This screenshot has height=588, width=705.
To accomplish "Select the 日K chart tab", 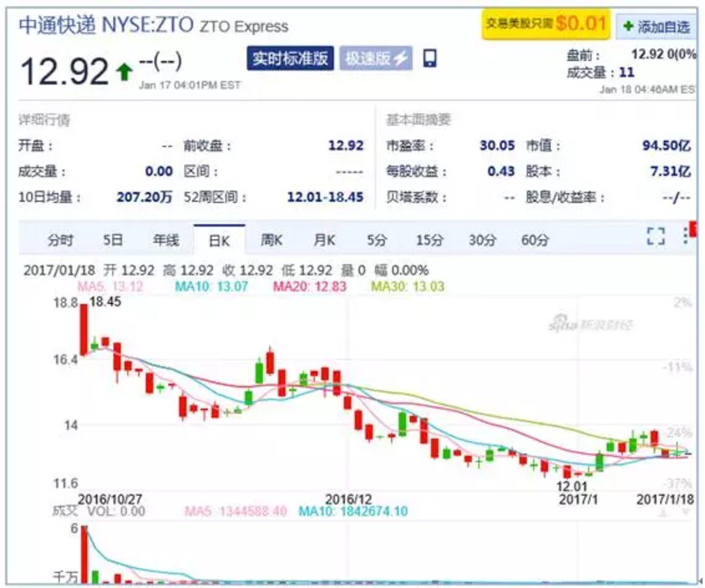I will 219,240.
